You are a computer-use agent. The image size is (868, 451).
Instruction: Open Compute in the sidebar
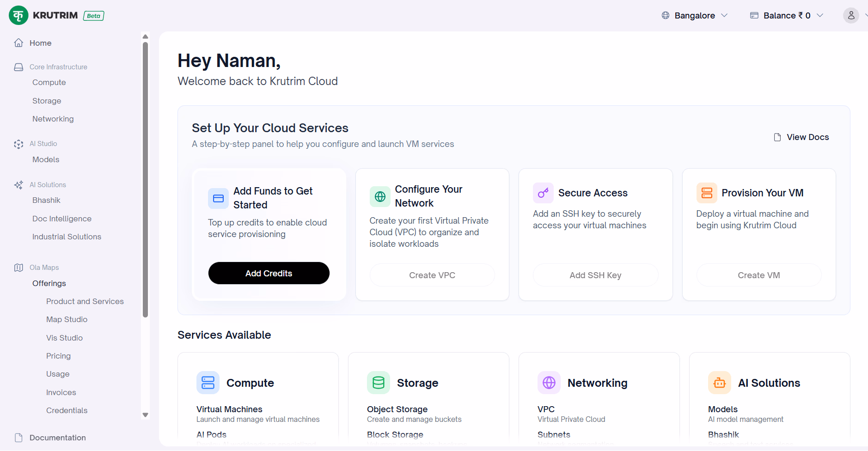click(x=49, y=82)
